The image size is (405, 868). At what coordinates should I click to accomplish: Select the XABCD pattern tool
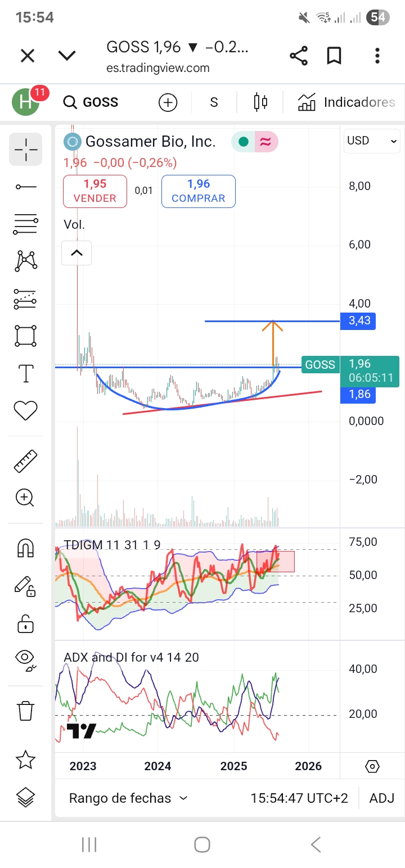click(25, 261)
